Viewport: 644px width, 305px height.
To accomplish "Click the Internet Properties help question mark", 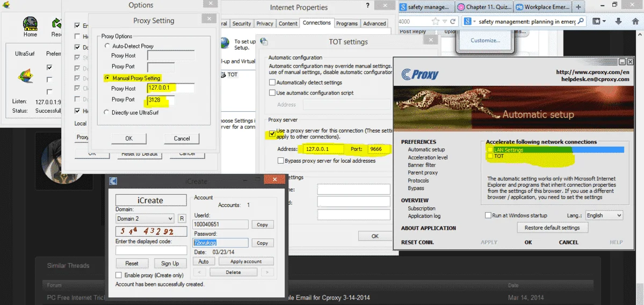I will 367,6.
